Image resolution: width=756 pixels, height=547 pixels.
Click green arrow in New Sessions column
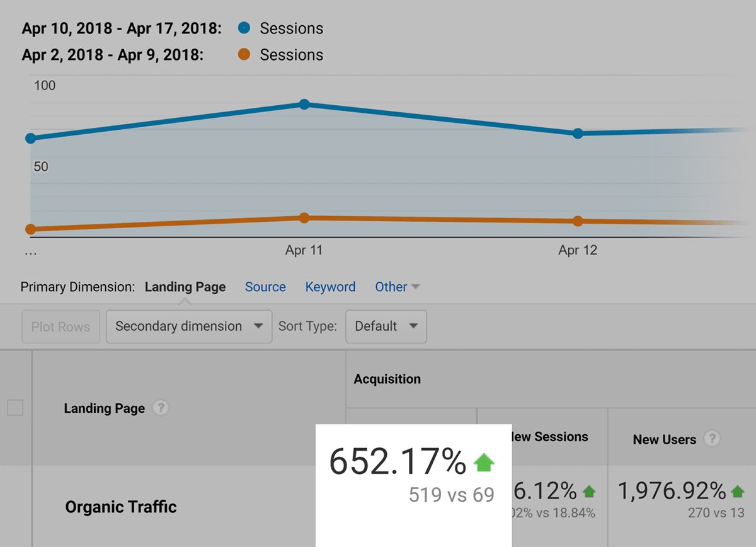point(589,491)
